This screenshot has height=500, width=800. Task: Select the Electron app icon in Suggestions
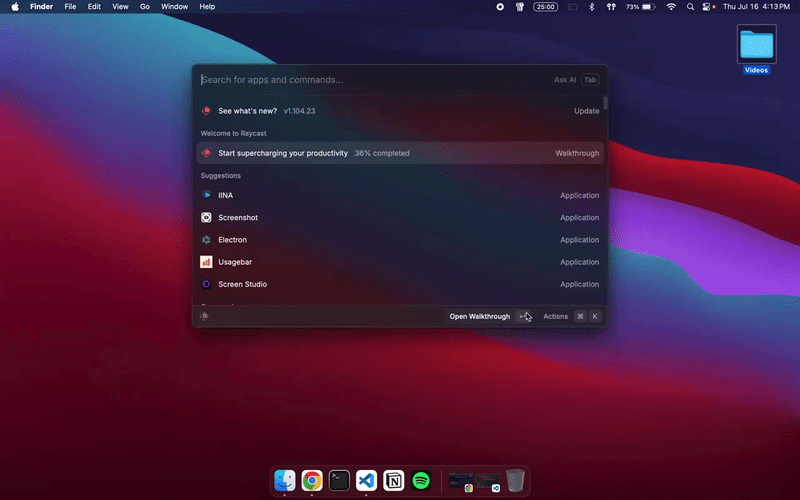[206, 240]
